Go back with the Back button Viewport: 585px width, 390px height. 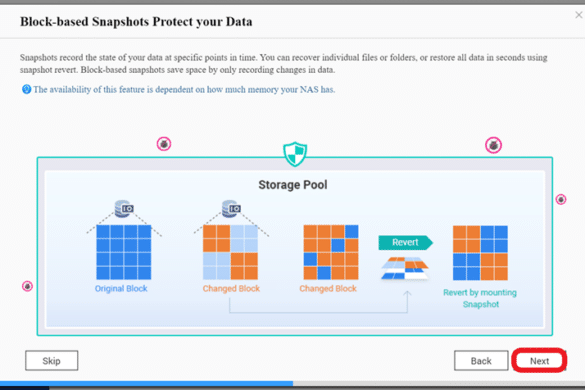pyautogui.click(x=481, y=361)
